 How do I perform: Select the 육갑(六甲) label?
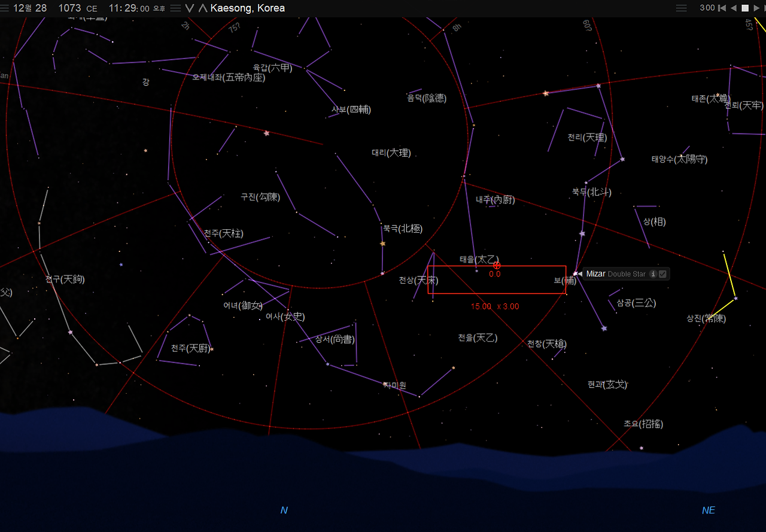click(273, 68)
